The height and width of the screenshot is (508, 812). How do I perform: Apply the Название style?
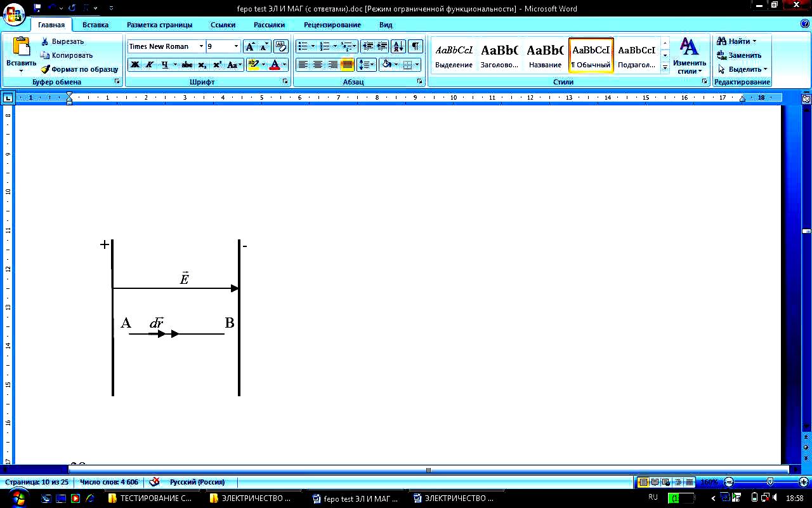coord(545,55)
